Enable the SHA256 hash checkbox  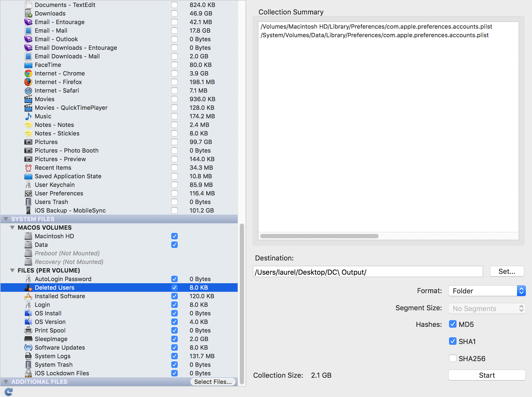pyautogui.click(x=453, y=358)
